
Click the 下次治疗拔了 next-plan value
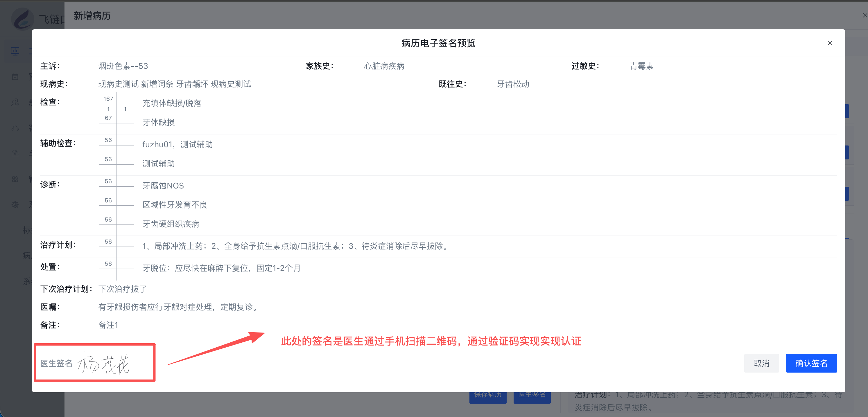click(122, 289)
